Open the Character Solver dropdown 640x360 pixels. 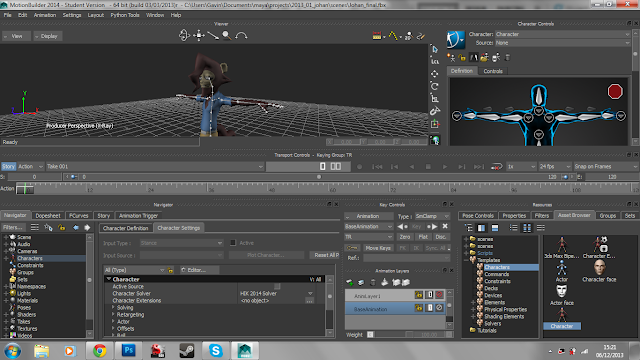point(276,293)
